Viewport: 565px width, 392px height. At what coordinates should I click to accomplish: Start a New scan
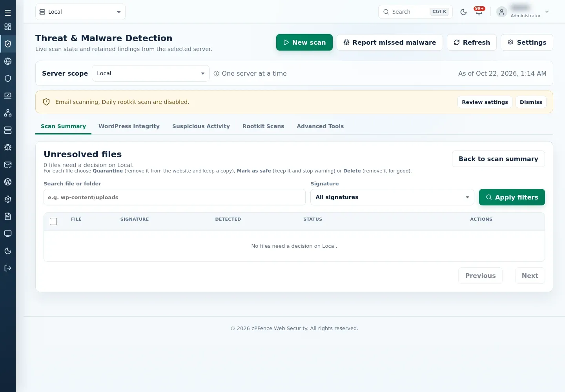pyautogui.click(x=304, y=42)
